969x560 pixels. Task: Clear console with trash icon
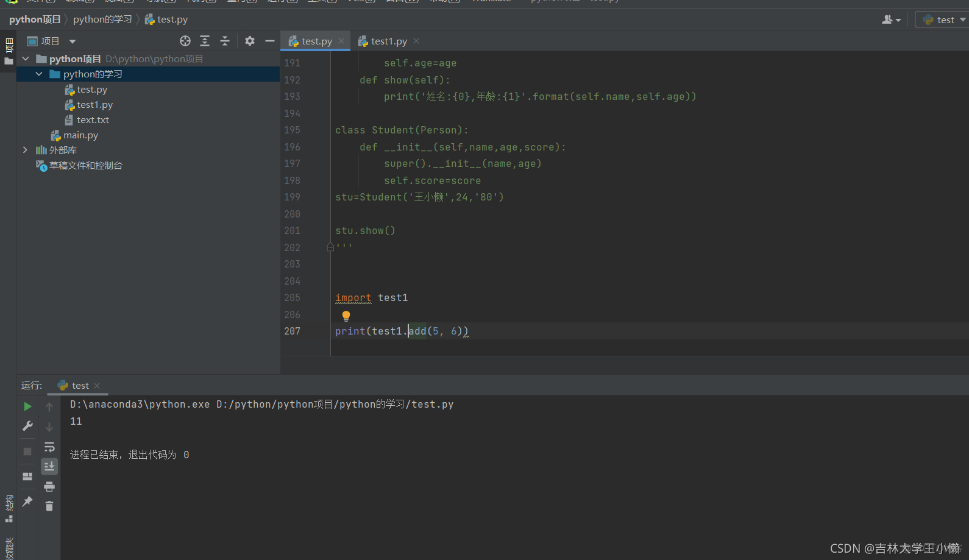49,506
